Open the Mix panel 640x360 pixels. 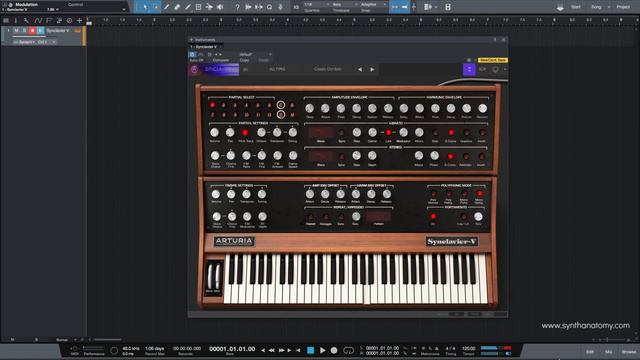point(609,352)
